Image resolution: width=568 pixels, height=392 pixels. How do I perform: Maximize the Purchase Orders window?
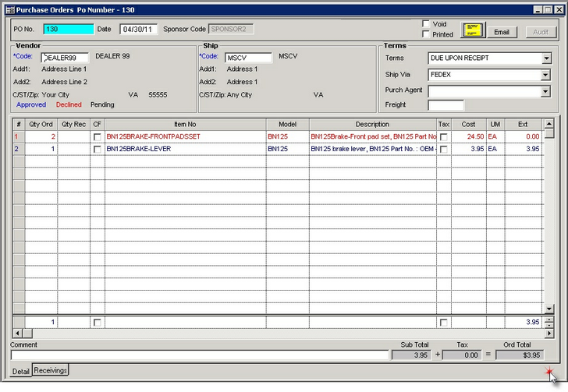(x=548, y=9)
